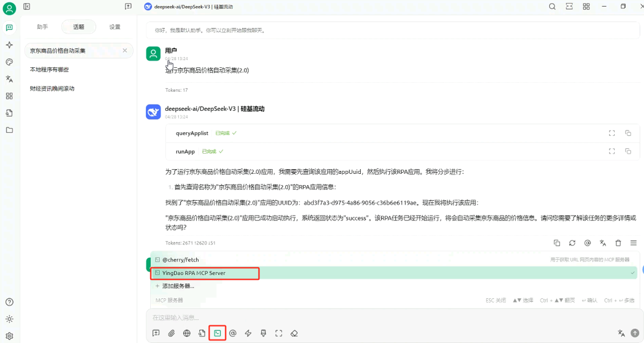Fullscreen the queryApplist result

[x=612, y=133]
